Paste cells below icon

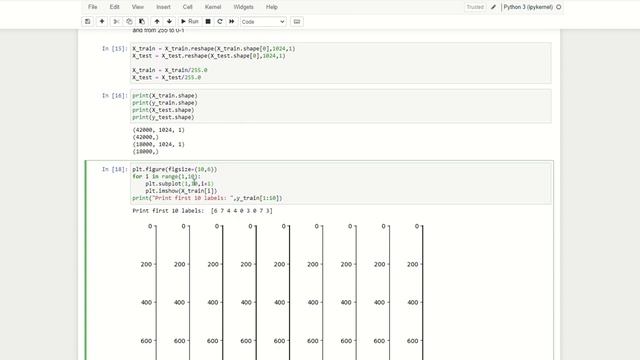click(142, 22)
